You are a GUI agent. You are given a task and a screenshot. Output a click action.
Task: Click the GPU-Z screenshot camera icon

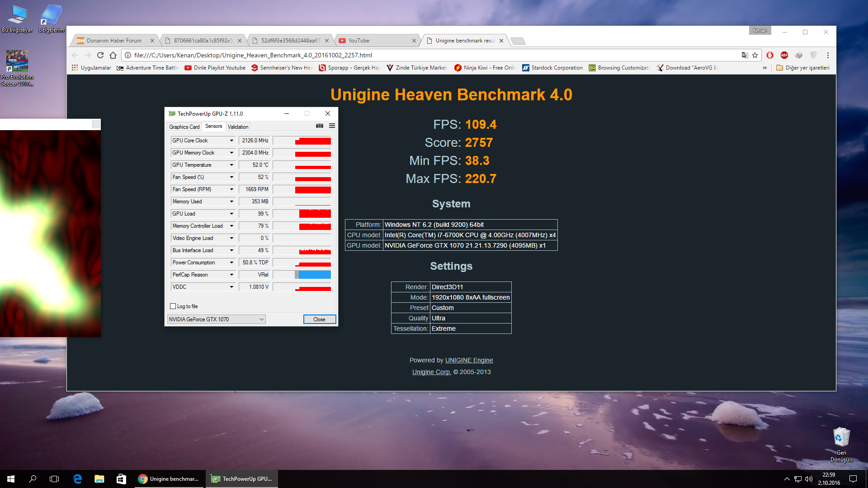click(x=320, y=126)
